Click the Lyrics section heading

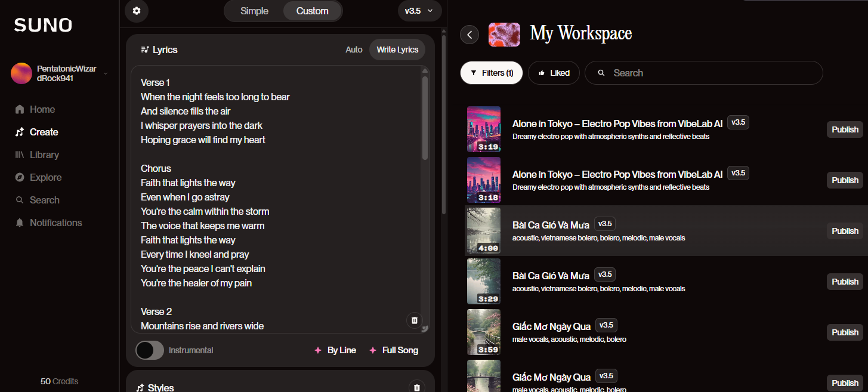click(x=159, y=50)
